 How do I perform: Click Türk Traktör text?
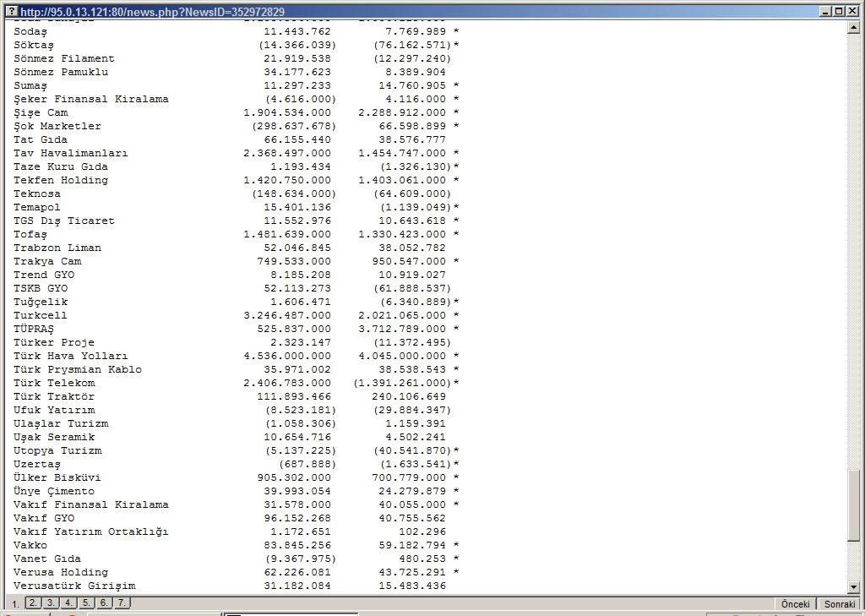(54, 396)
